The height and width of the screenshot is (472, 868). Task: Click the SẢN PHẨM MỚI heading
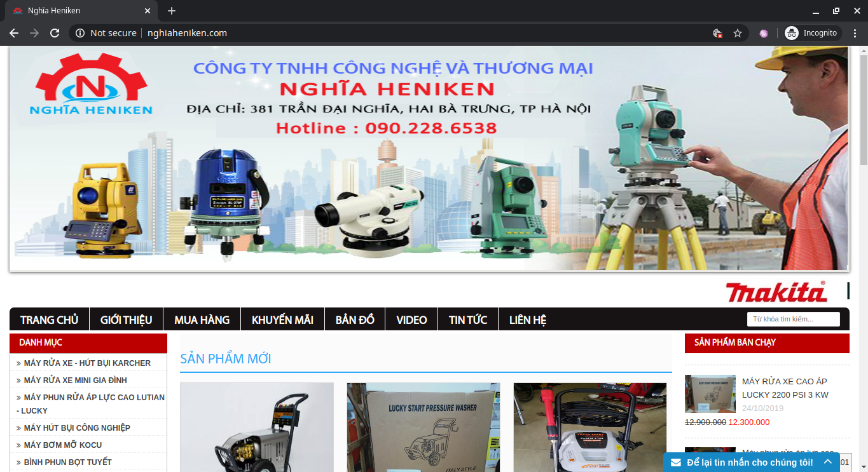tap(226, 359)
